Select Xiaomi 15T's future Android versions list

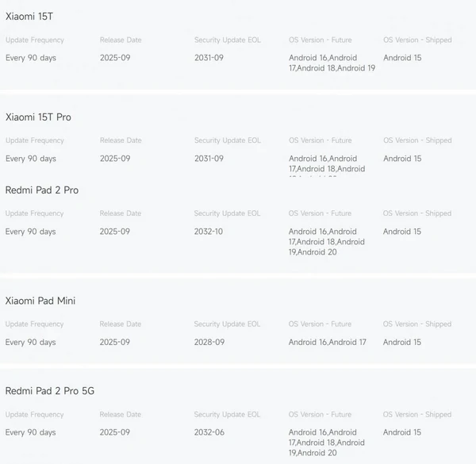332,63
